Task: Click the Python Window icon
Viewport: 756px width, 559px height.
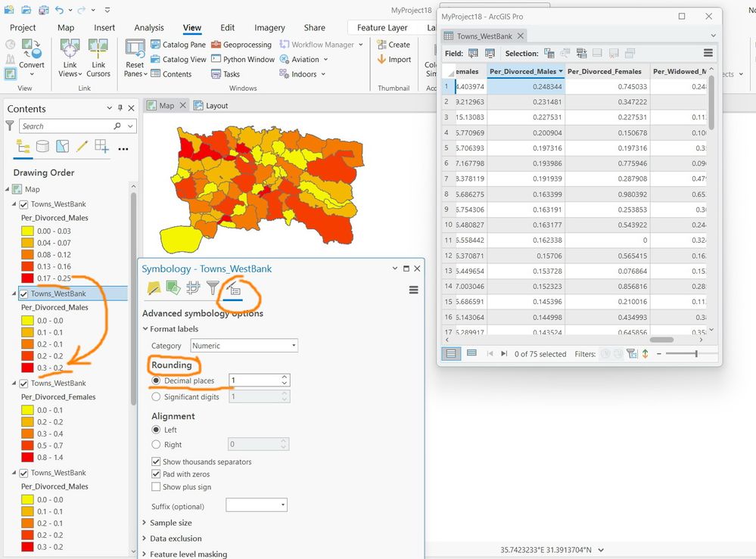Action: 216,59
